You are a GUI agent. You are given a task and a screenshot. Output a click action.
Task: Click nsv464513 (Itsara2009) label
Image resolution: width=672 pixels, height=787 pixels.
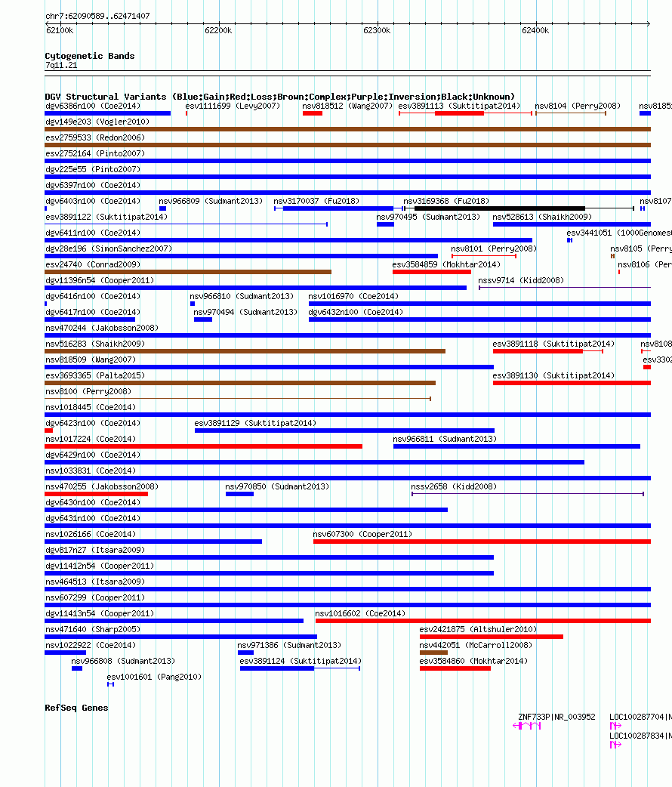point(95,582)
